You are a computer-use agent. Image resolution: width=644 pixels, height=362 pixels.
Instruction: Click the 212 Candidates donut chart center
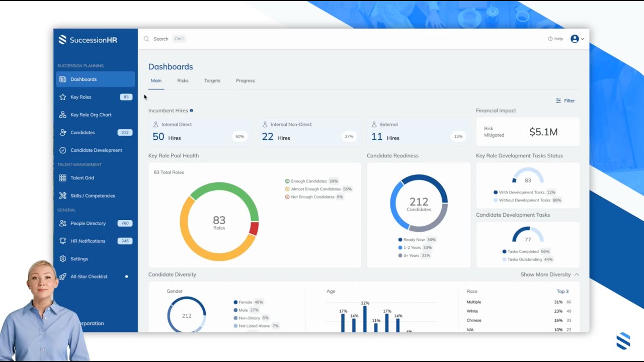pyautogui.click(x=419, y=204)
